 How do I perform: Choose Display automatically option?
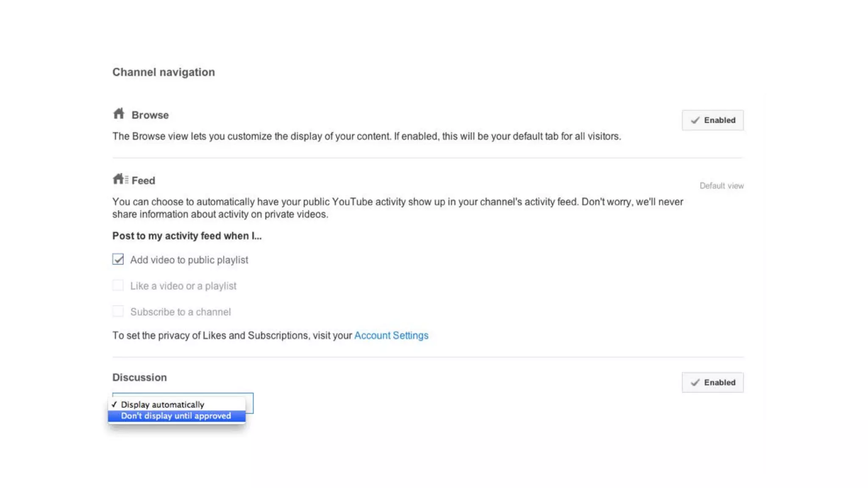point(163,405)
